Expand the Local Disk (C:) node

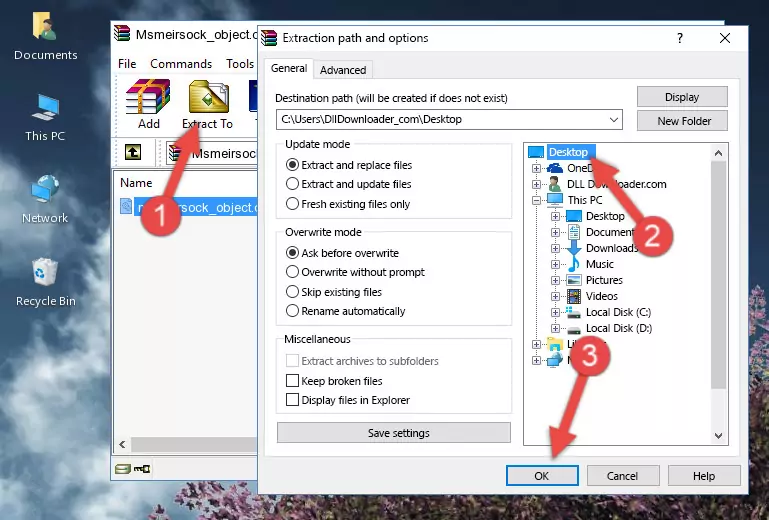pyautogui.click(x=555, y=312)
